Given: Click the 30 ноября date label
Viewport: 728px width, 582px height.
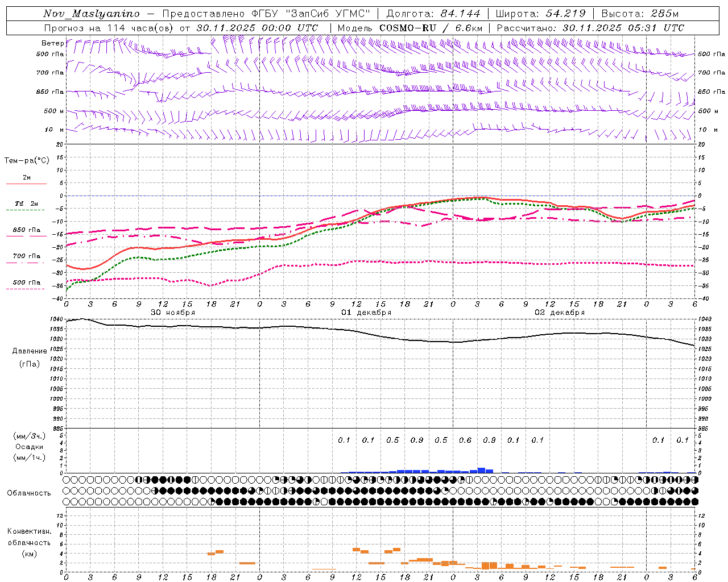Looking at the screenshot, I should pyautogui.click(x=173, y=313).
